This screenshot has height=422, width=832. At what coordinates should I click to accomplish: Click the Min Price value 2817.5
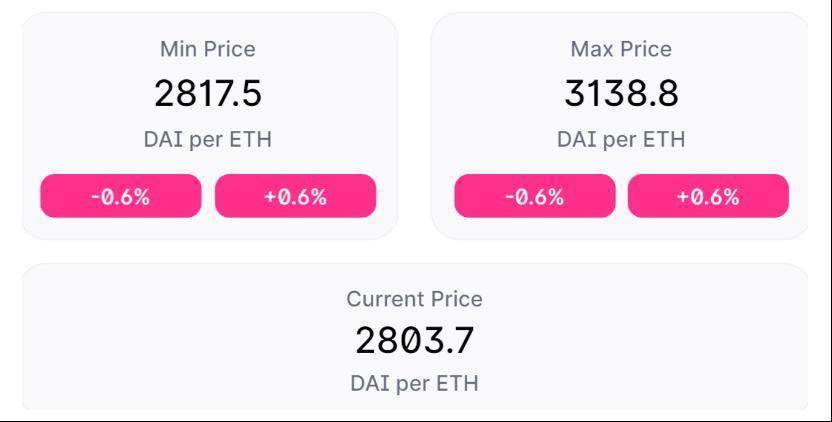point(208,93)
